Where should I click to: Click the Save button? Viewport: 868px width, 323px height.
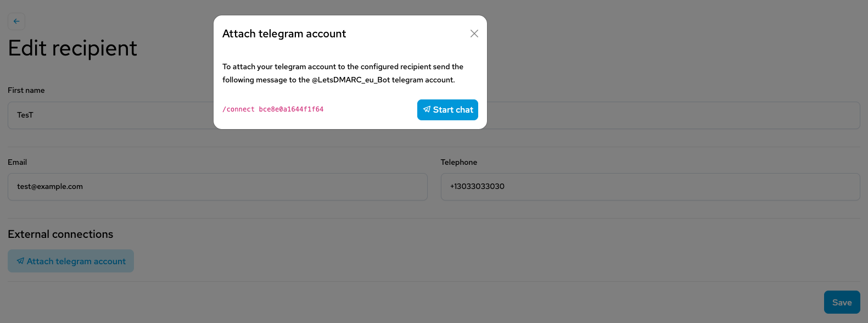(842, 302)
